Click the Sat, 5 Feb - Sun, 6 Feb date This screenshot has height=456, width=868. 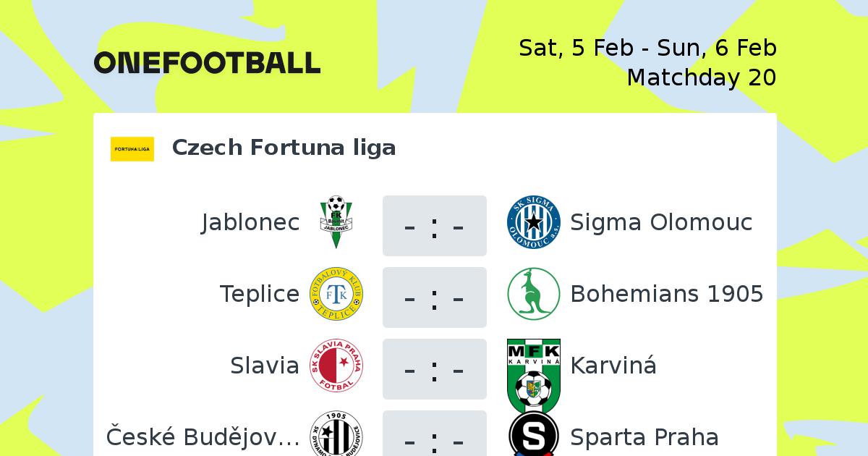pos(647,48)
